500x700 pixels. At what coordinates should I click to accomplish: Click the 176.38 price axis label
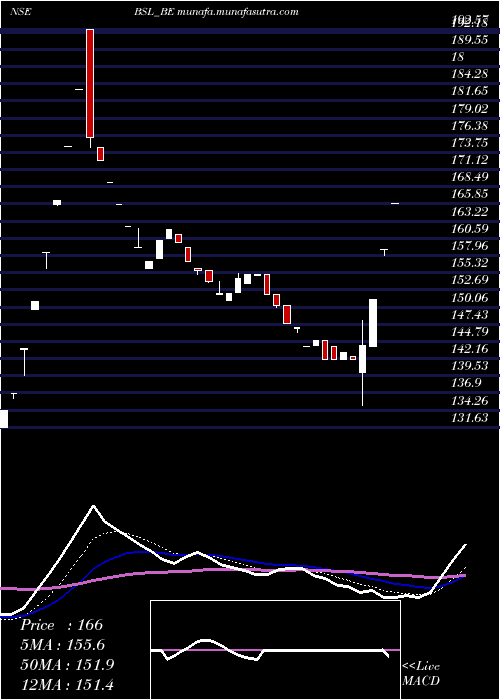469,126
